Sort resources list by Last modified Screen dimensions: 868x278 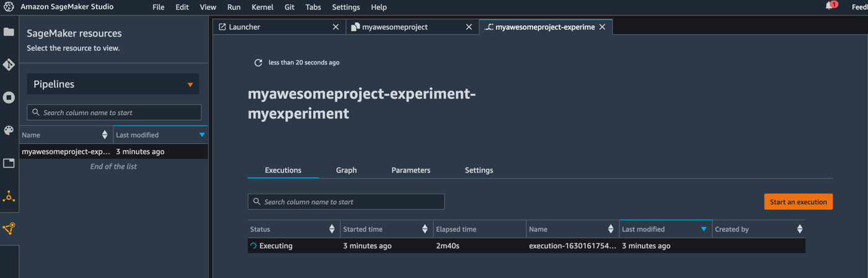point(202,135)
